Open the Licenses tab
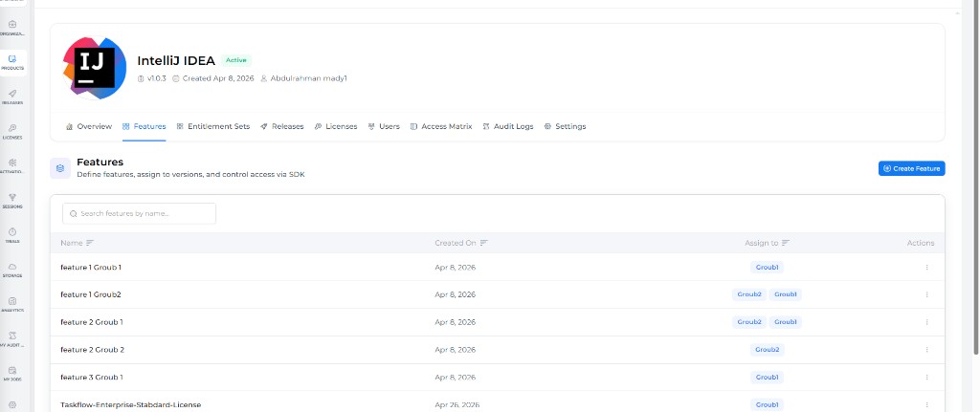Image resolution: width=980 pixels, height=412 pixels. pos(336,126)
